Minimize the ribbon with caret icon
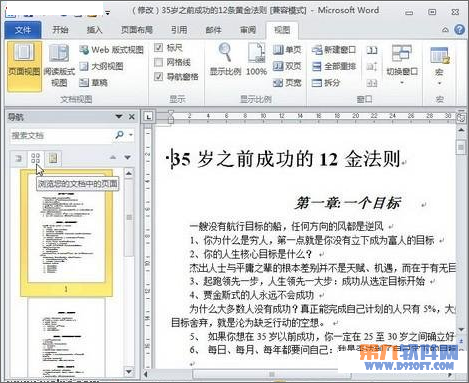 445,30
